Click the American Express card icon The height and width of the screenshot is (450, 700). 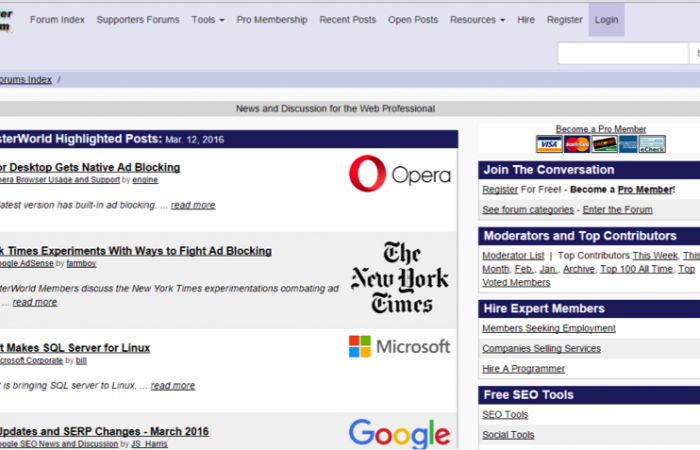click(x=628, y=144)
